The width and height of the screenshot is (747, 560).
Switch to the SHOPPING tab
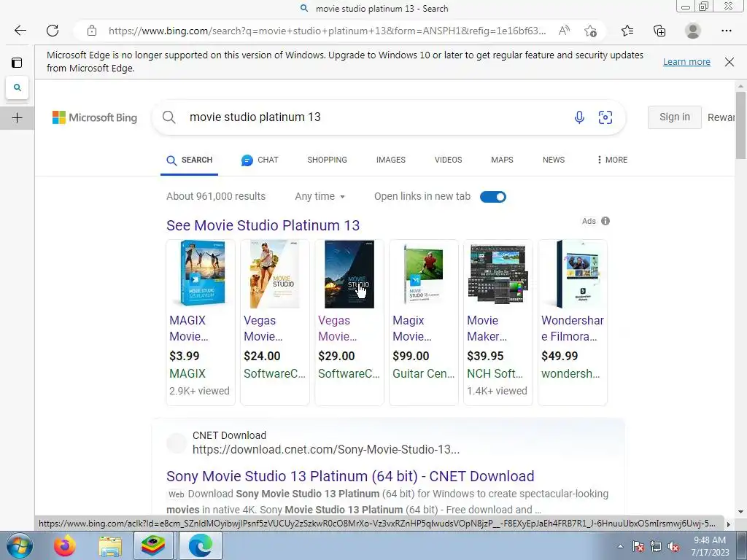coord(327,160)
